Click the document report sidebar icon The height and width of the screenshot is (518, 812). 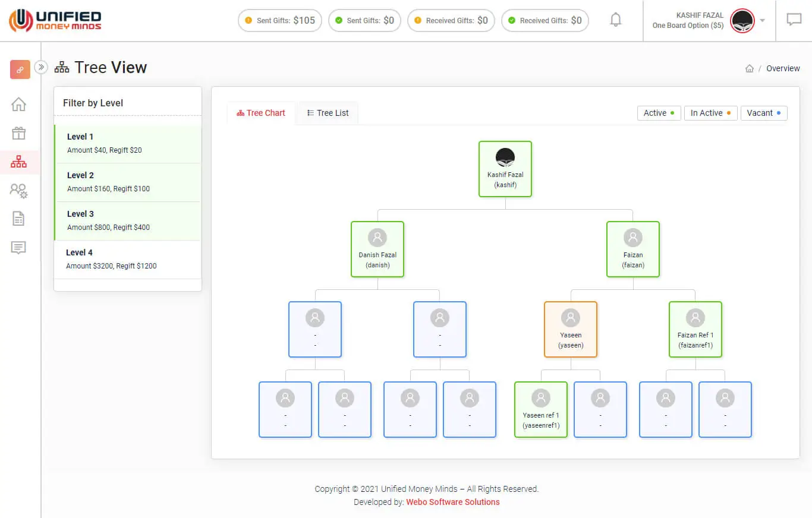coord(19,219)
